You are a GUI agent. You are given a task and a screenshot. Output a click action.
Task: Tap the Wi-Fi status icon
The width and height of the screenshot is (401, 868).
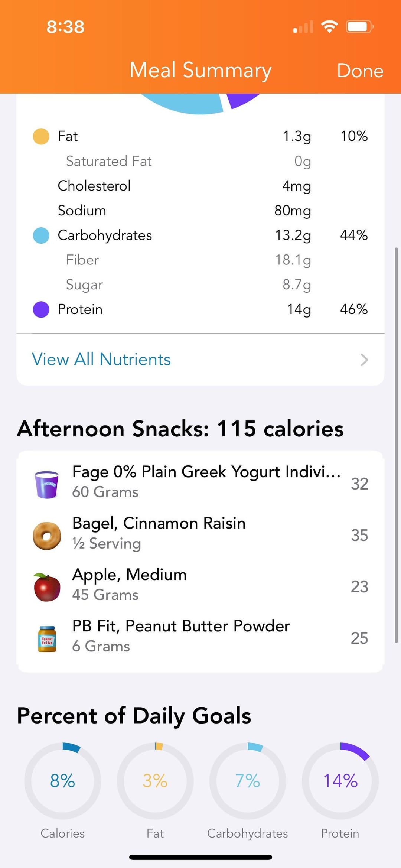pos(329,27)
